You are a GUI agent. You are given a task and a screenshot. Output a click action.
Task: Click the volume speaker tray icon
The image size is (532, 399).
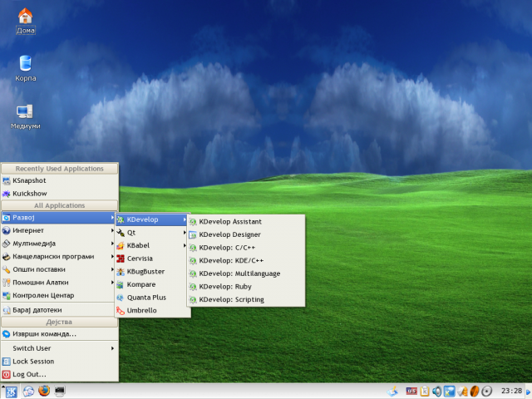[436, 392]
